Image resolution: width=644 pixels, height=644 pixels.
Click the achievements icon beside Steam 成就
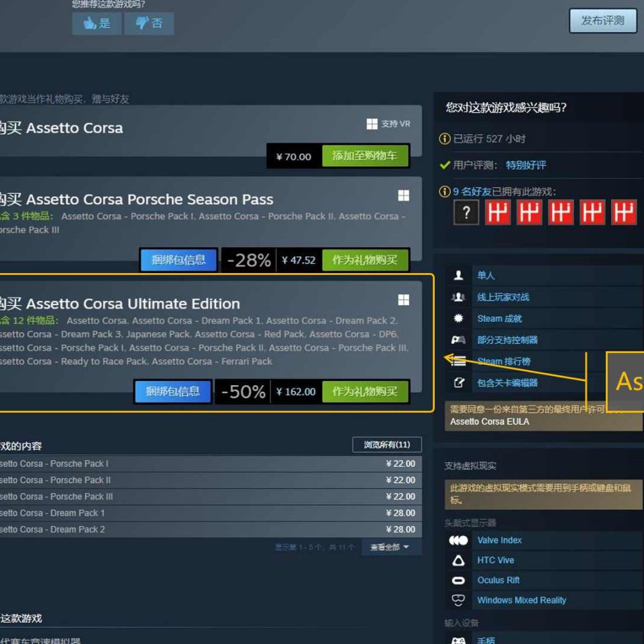pyautogui.click(x=458, y=318)
